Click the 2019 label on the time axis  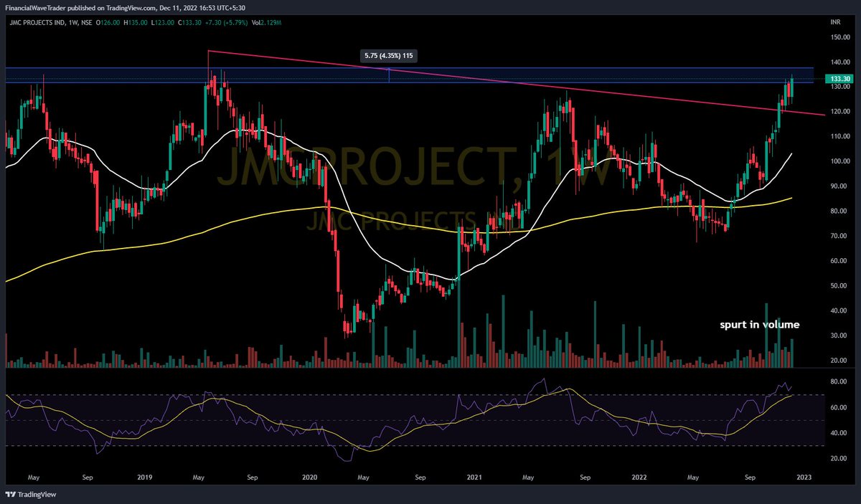[x=145, y=476]
